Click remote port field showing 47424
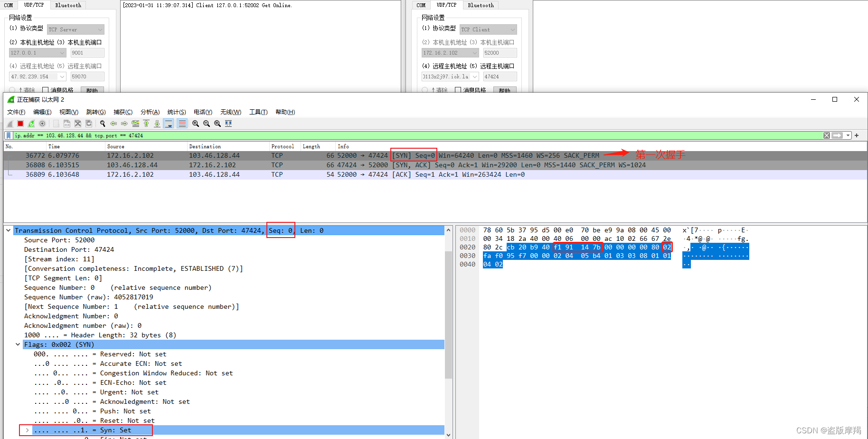This screenshot has height=439, width=868. pyautogui.click(x=500, y=76)
